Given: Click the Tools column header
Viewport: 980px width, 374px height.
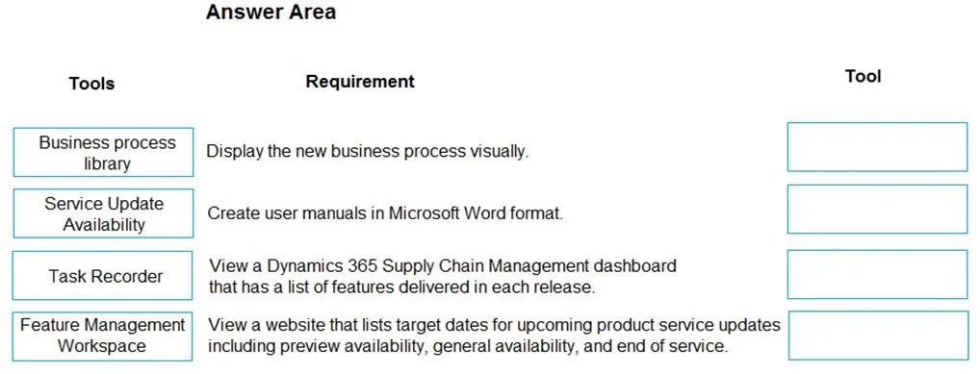Looking at the screenshot, I should coord(91,83).
